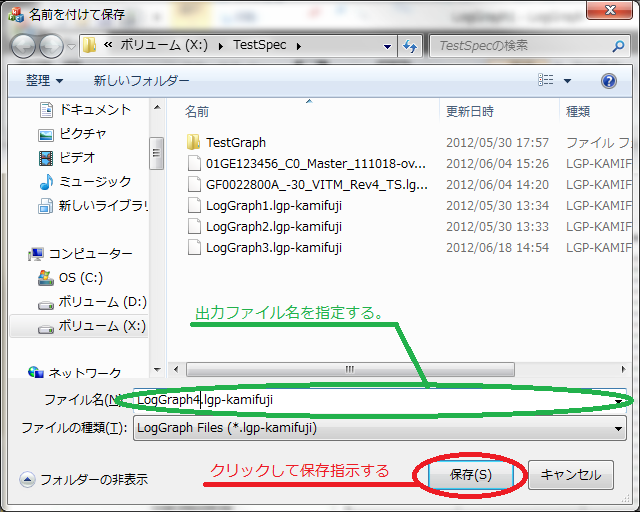This screenshot has height=512, width=640.
Task: Click the navigation pane scrollbar thumb
Action: point(157,153)
